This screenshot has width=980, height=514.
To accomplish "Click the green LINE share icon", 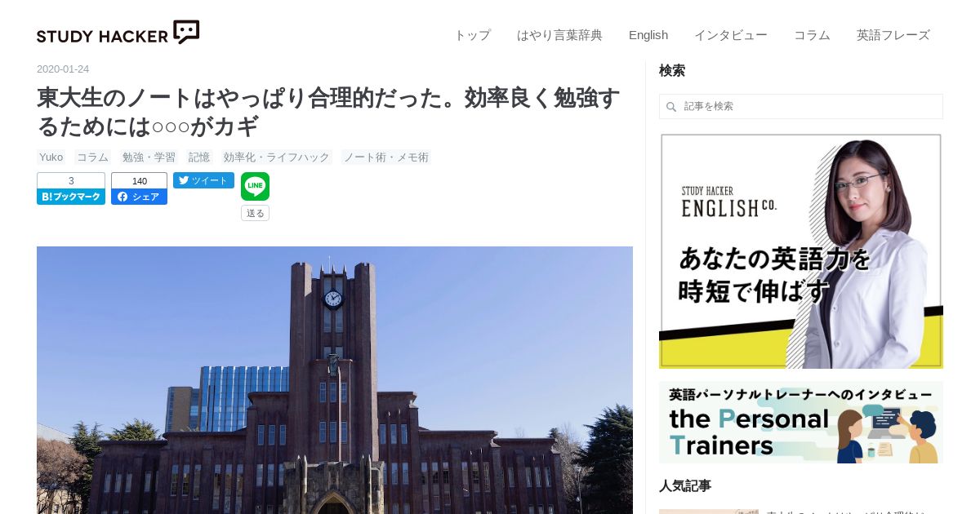I will coord(255,186).
